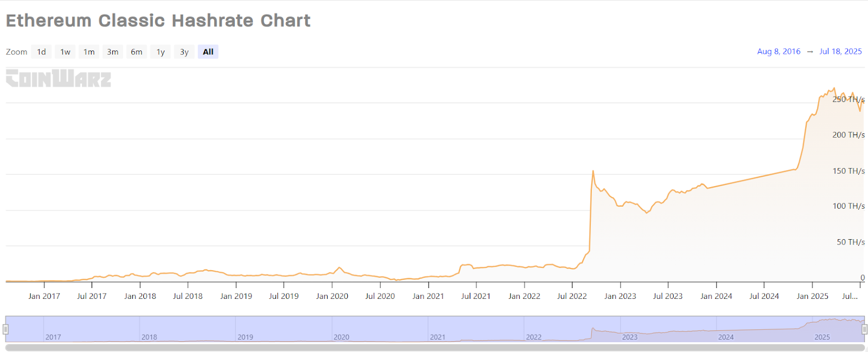Open the Jul 18, 2025 end date
The height and width of the screenshot is (352, 868).
[x=840, y=52]
